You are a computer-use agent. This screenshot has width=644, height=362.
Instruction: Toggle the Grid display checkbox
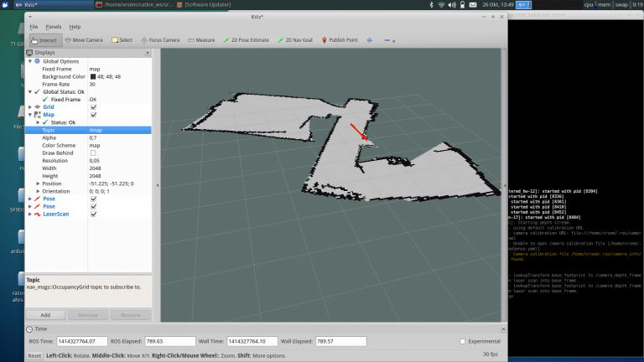pyautogui.click(x=94, y=107)
